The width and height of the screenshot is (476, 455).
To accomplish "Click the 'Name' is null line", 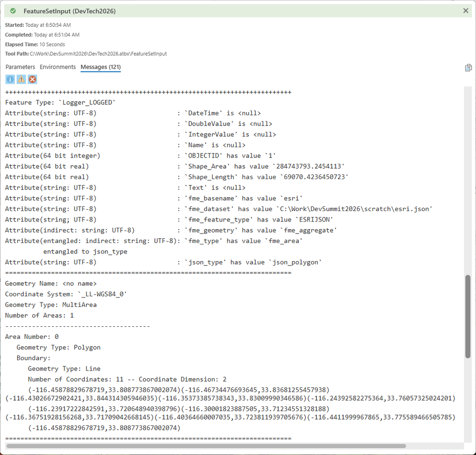I will 125,145.
